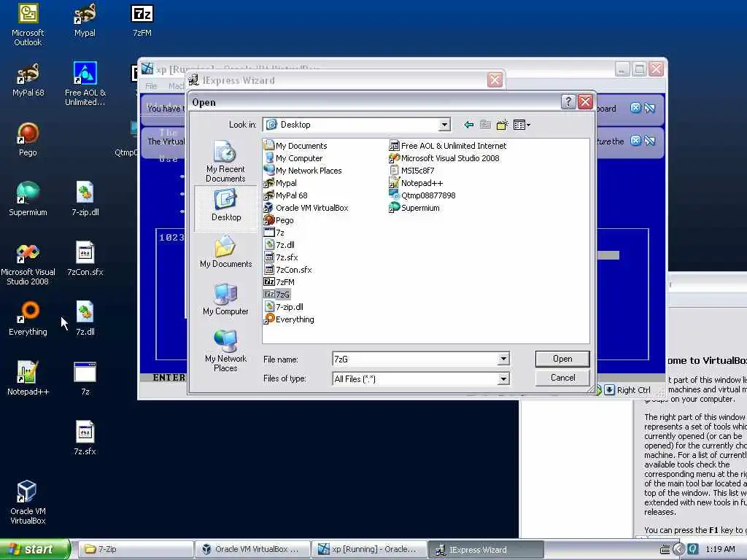This screenshot has width=747, height=560.
Task: Select 7z.sfx in the file list
Action: (x=281, y=257)
